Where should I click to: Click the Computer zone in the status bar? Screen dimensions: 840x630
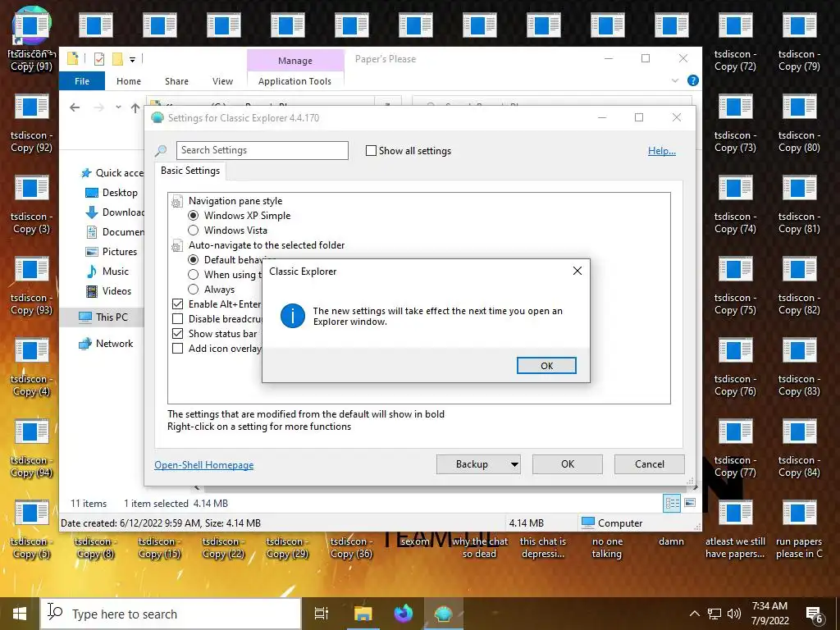coord(612,523)
